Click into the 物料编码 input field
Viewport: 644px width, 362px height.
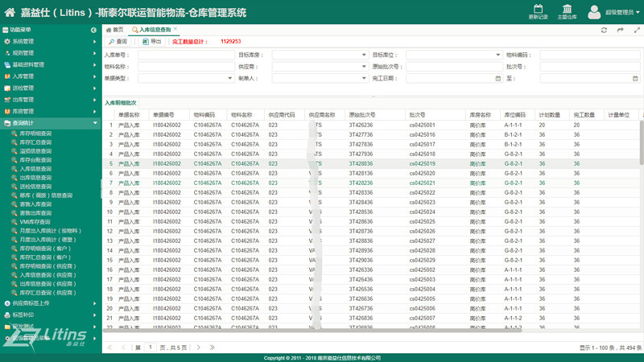click(x=590, y=55)
